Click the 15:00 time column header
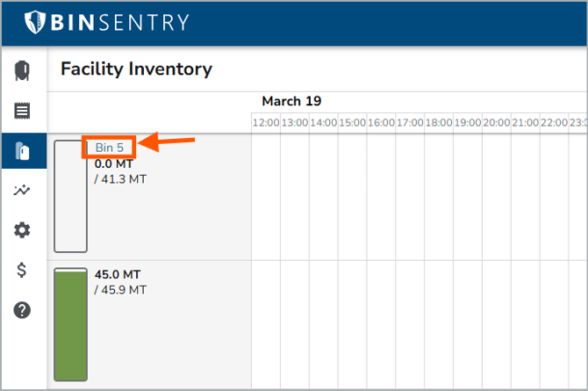Screen dimensions: 588x391 click(x=352, y=123)
